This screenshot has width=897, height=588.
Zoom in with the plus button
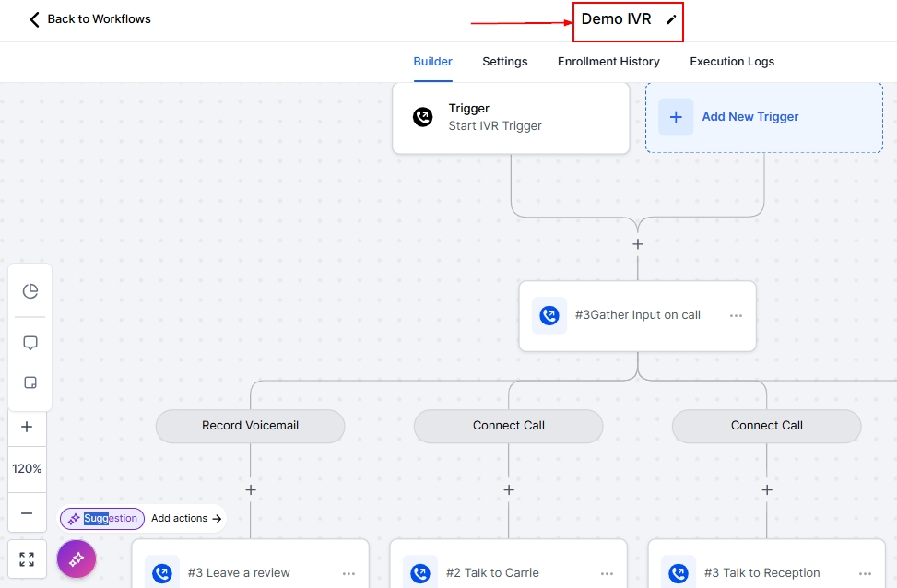pos(27,427)
